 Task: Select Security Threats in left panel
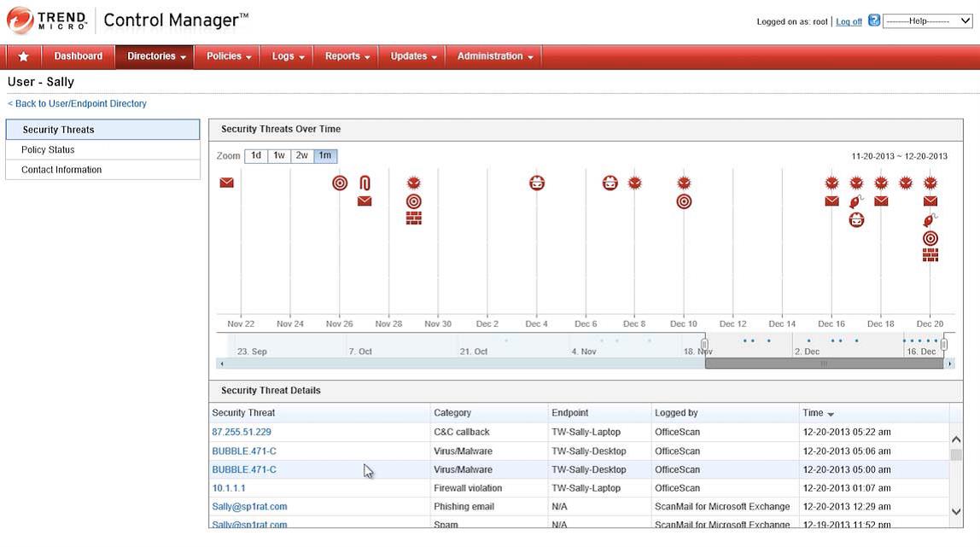[103, 129]
